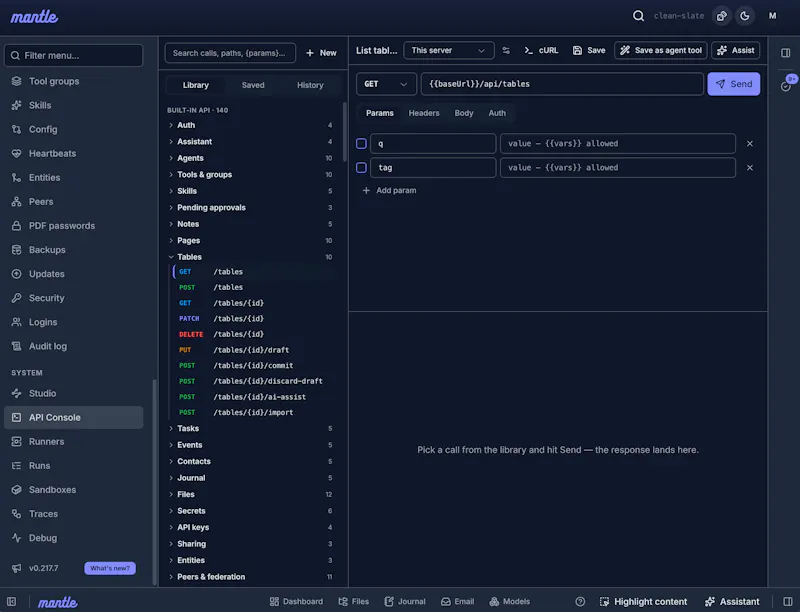
Task: Open Sandboxes in sidebar
Action: click(x=73, y=490)
